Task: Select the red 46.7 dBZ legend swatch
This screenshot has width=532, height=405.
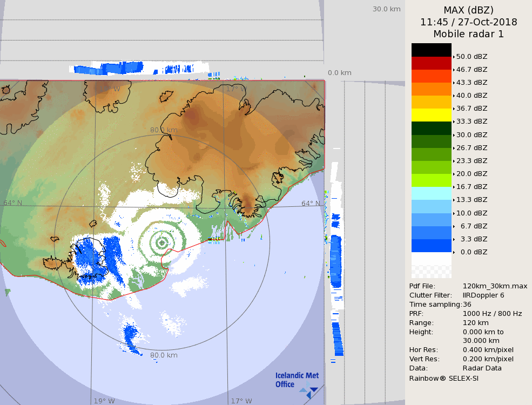Action: 431,63
